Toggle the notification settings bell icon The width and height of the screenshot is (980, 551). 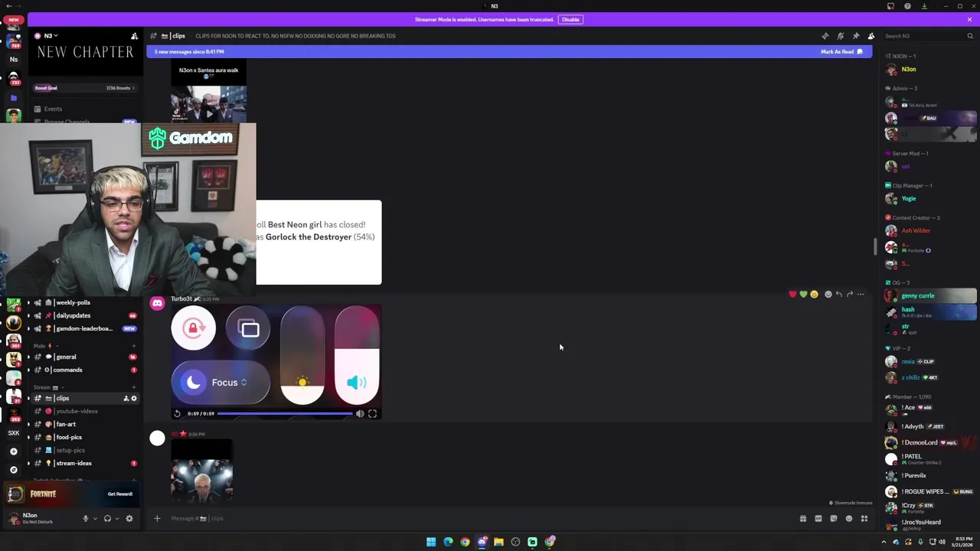(x=840, y=36)
